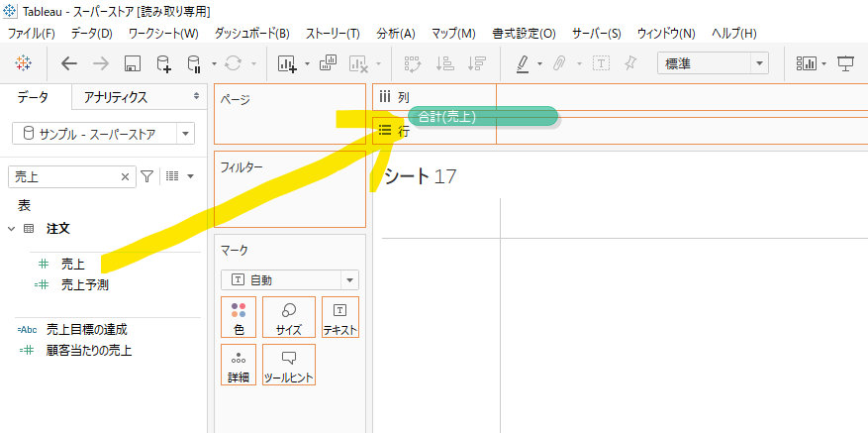Click the duplicate sheet icon

pos(329,63)
